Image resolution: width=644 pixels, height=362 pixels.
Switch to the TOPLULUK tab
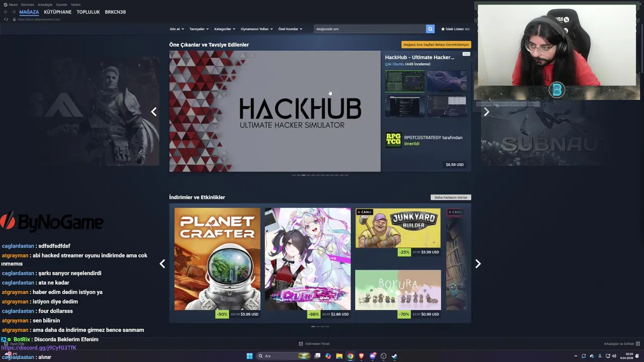coord(88,12)
